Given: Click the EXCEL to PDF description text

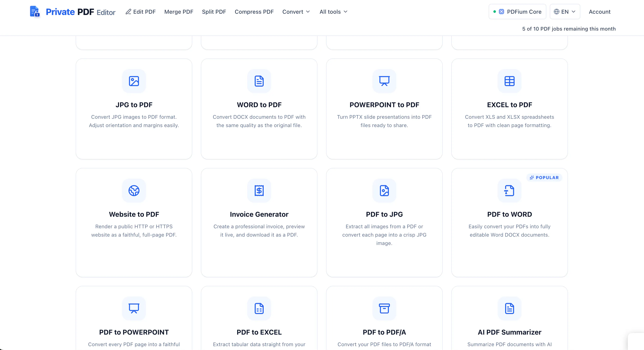Looking at the screenshot, I should click(x=510, y=121).
